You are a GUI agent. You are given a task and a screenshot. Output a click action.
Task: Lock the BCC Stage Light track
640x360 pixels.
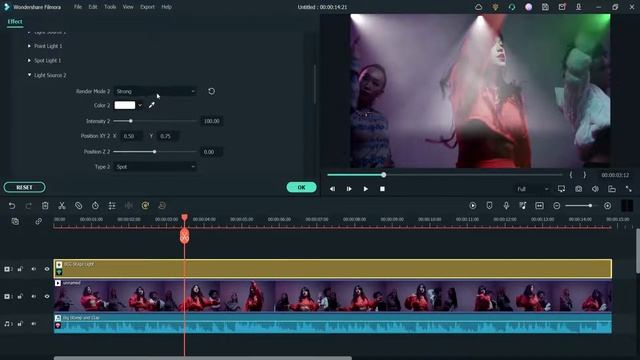(x=20, y=269)
